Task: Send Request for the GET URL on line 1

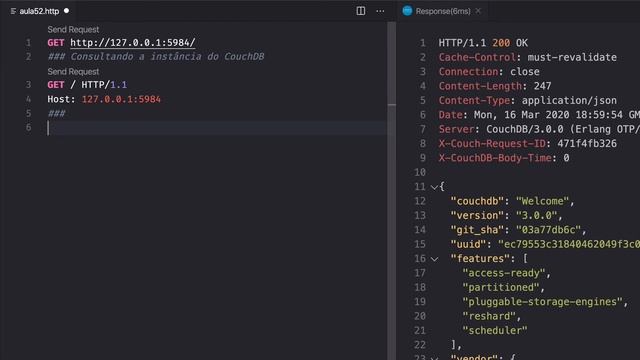Action: [x=73, y=29]
